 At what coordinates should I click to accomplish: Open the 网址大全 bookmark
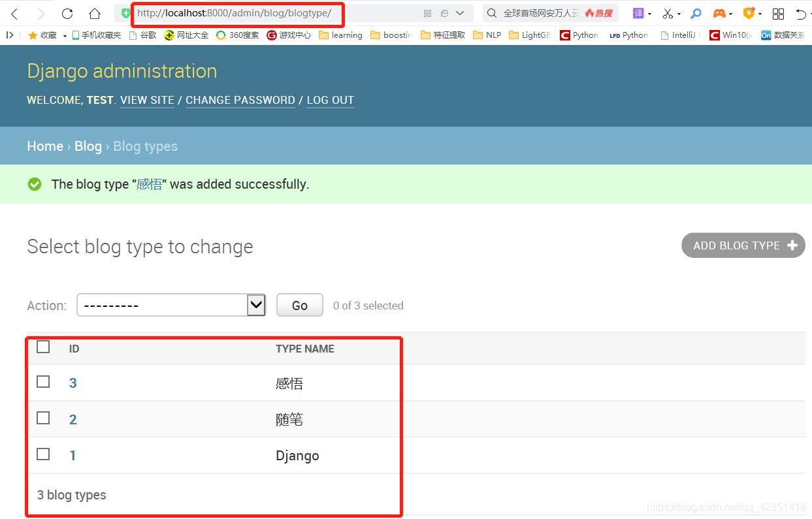click(x=187, y=35)
